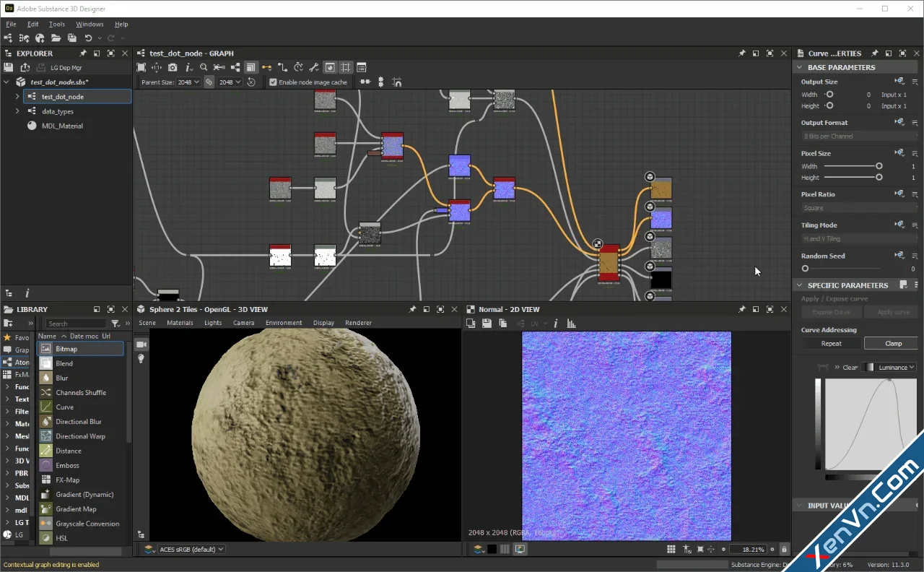Image resolution: width=924 pixels, height=572 pixels.
Task: Click the save icon in Explorer panel
Action: pyautogui.click(x=8, y=67)
